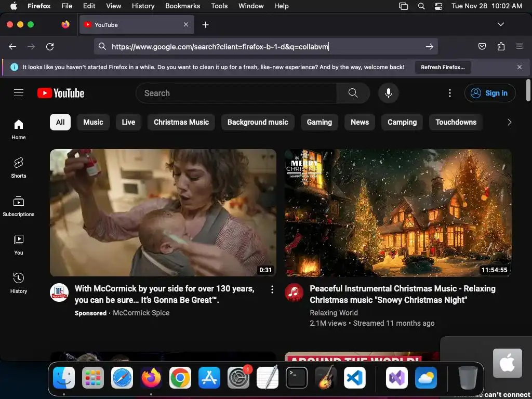
Task: Go to Home in YouTube sidebar
Action: click(x=19, y=129)
